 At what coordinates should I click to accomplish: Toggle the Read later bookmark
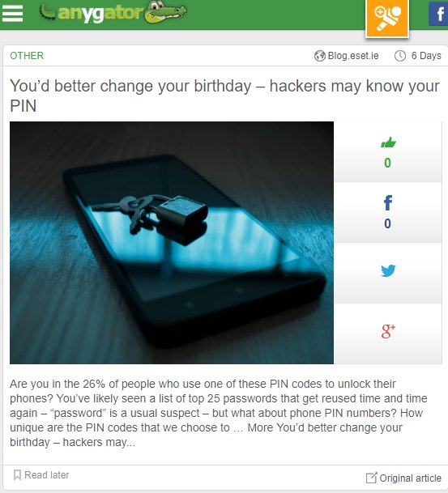41,474
